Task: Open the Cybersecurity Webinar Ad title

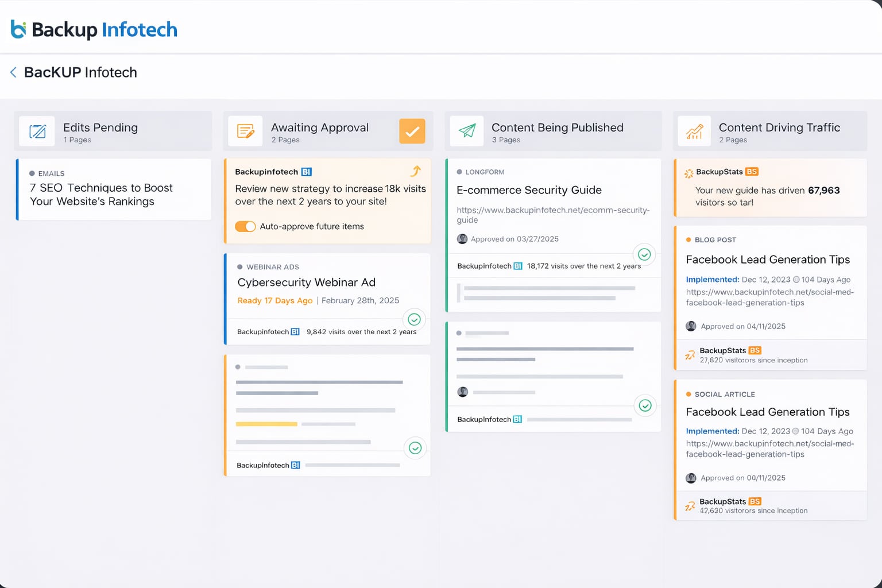Action: [306, 283]
